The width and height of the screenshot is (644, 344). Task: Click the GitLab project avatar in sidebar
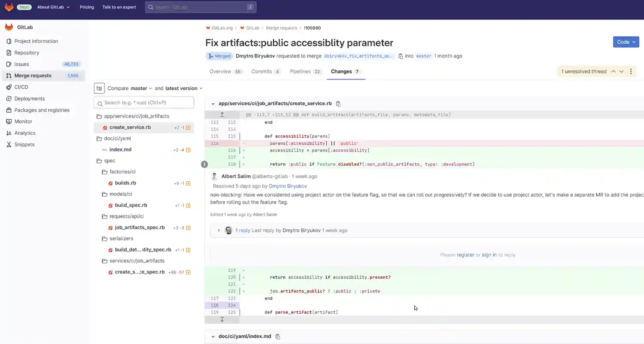point(9,27)
